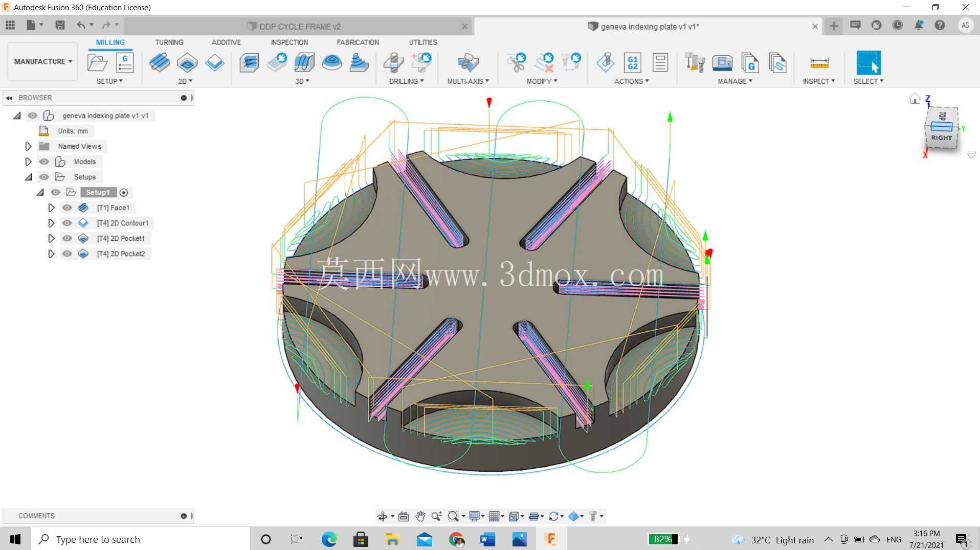Expand the [T1] Face1 operation
This screenshot has height=550, width=980.
coord(51,208)
